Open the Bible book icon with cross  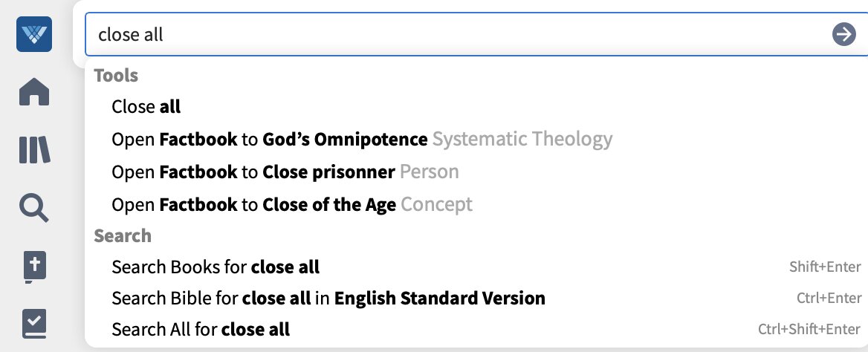tap(34, 267)
